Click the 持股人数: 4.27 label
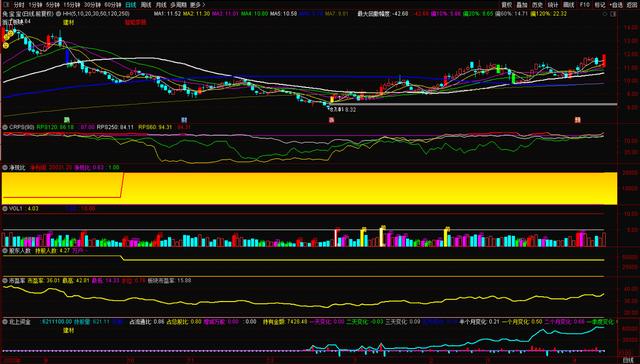Viewport: 640px width, 364px height. (x=52, y=251)
